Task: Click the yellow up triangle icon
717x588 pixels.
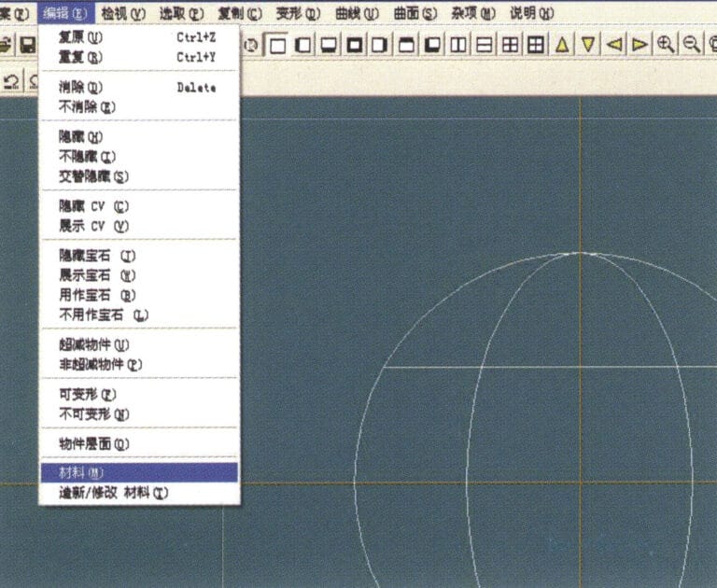Action: [x=562, y=45]
